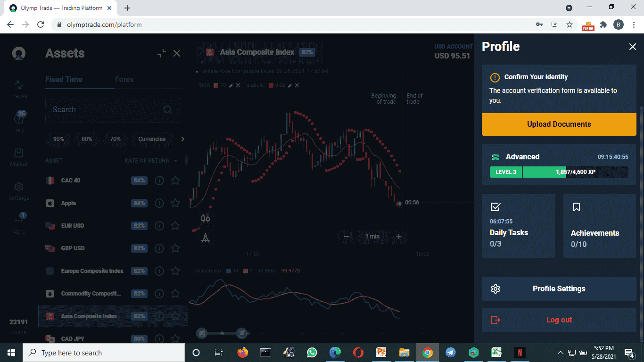Edit the SMA indicator settings

point(231,85)
